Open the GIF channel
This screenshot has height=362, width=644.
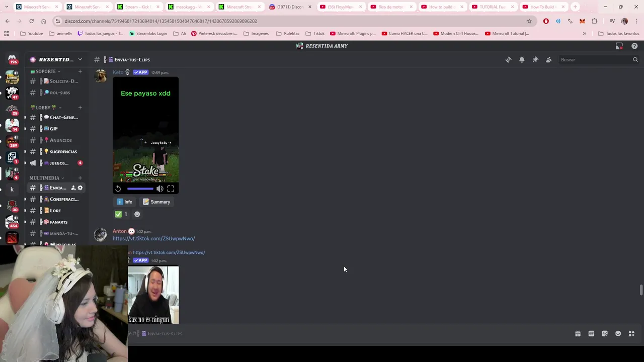coord(55,129)
